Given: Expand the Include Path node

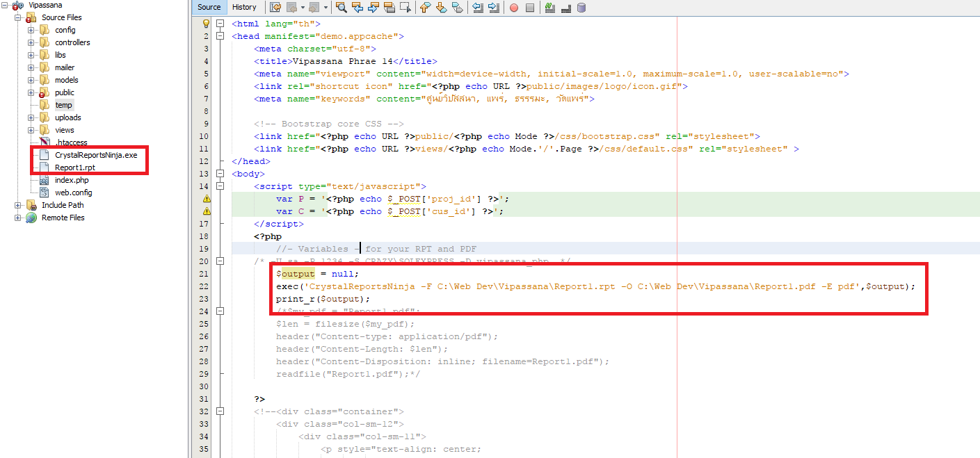Looking at the screenshot, I should pos(18,205).
